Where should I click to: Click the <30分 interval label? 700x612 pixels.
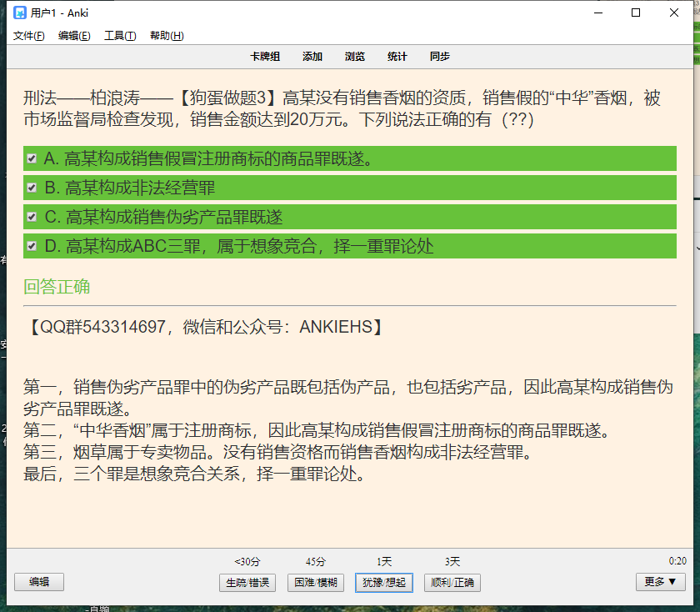tap(247, 561)
